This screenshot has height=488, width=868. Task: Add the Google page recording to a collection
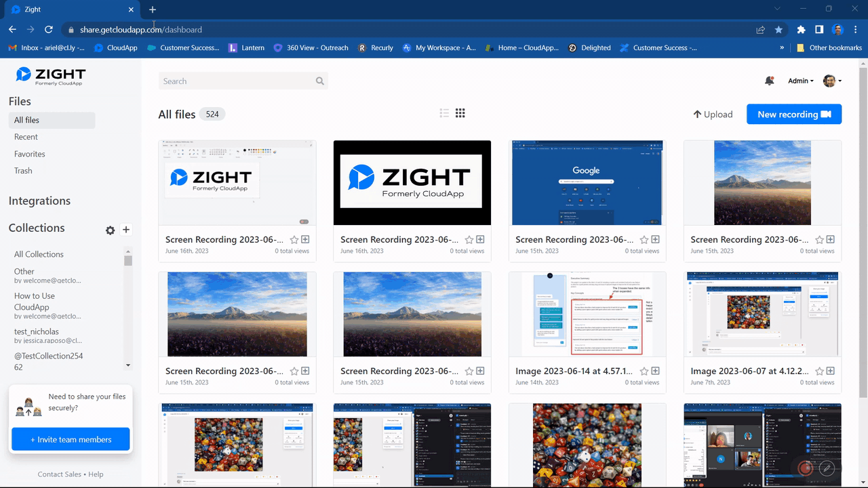click(x=655, y=239)
